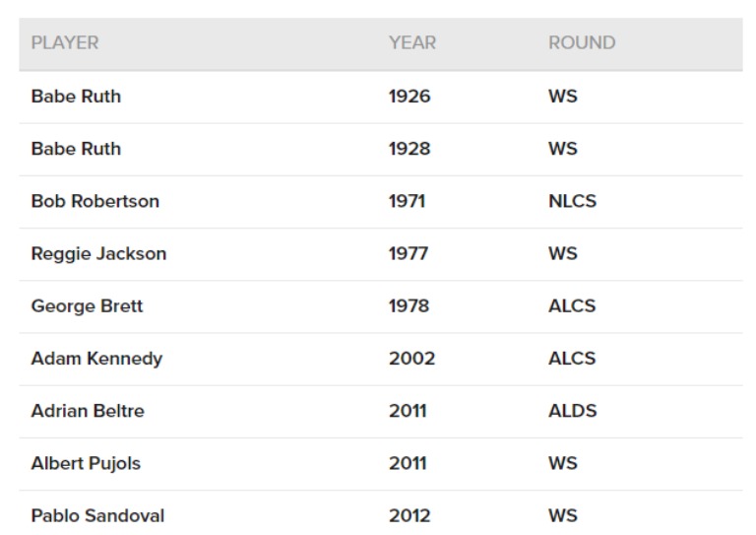Select Babe Ruth in the 1926 row
This screenshot has width=756, height=535.
76,97
